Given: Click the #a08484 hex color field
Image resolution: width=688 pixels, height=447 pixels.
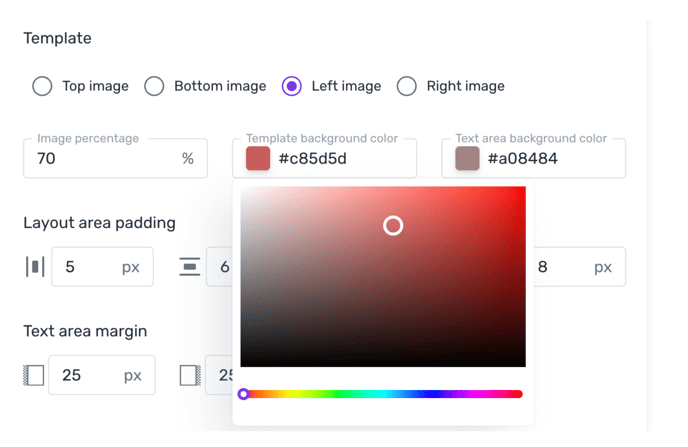Looking at the screenshot, I should [x=534, y=158].
